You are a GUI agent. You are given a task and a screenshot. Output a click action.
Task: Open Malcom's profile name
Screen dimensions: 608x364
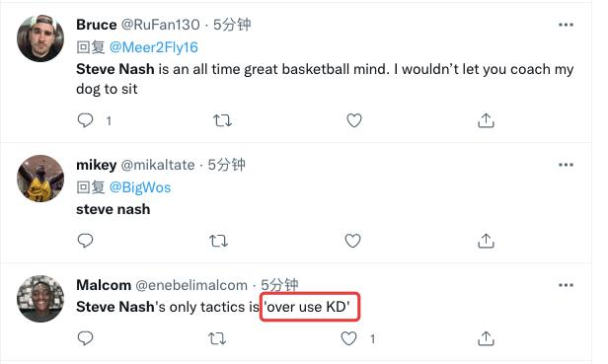click(x=104, y=285)
